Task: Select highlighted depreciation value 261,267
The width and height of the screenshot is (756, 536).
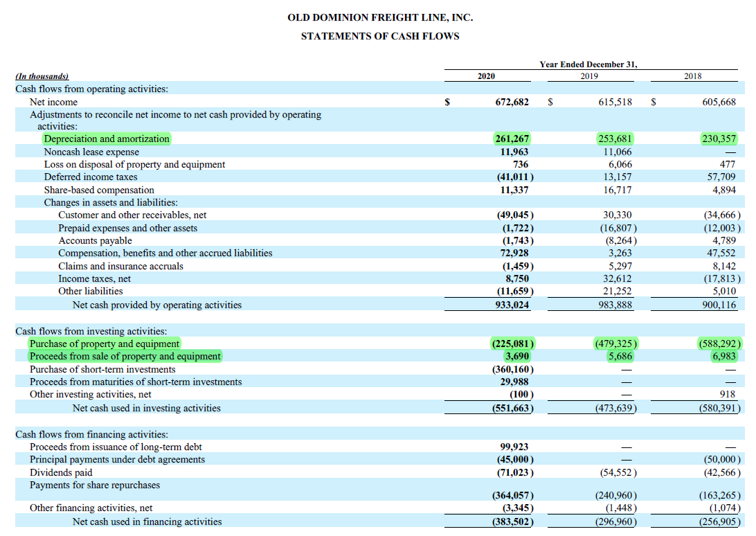Action: pyautogui.click(x=512, y=139)
